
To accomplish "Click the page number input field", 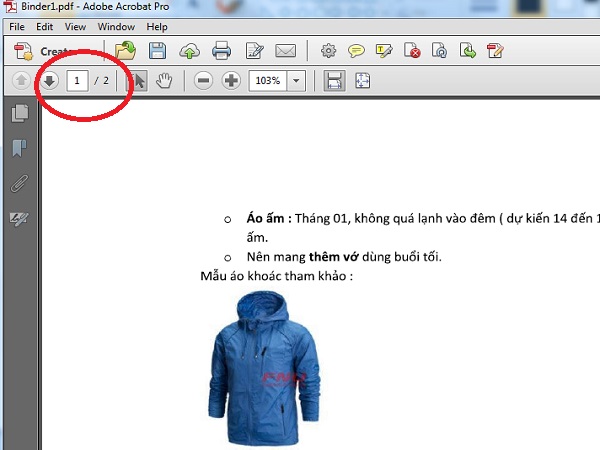I will pyautogui.click(x=77, y=81).
